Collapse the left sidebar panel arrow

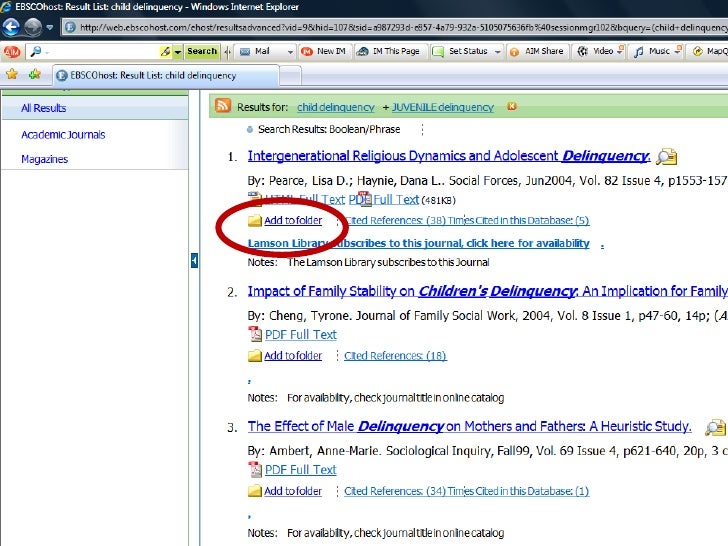click(x=194, y=260)
